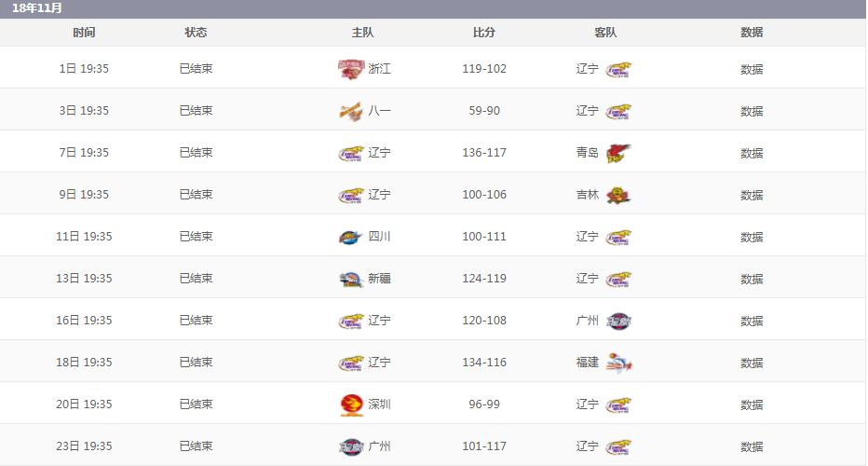Click the 比分 column header
Image resolution: width=868 pixels, height=466 pixels.
pyautogui.click(x=484, y=33)
